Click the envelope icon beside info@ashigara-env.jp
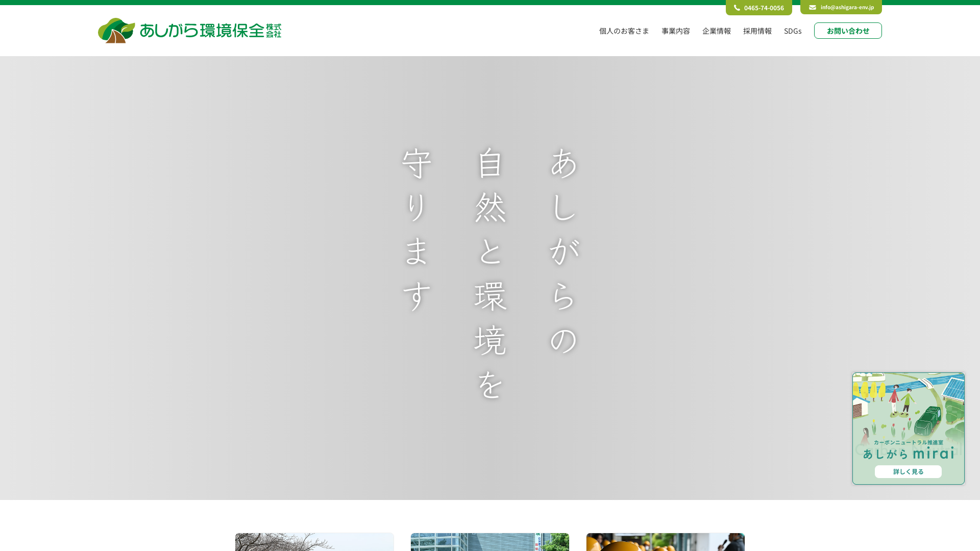 tap(812, 7)
